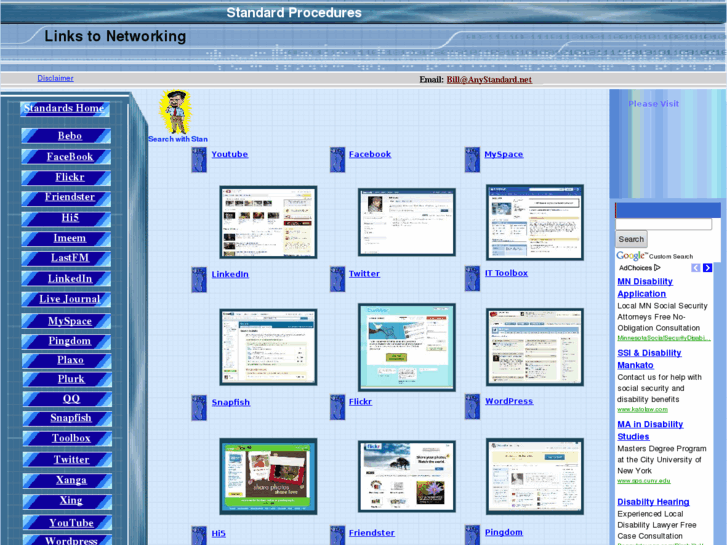Select Xing in sidebar menu
727x545 pixels.
coord(67,501)
